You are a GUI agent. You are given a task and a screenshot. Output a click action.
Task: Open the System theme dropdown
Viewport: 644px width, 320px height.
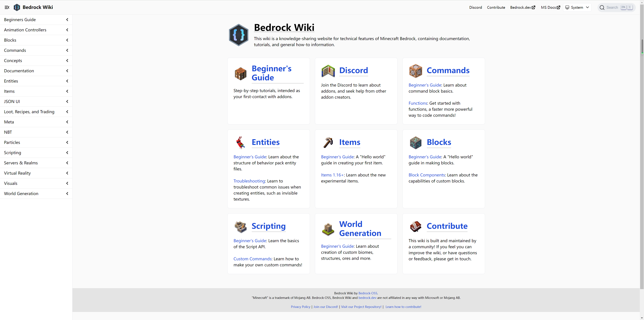tap(577, 8)
